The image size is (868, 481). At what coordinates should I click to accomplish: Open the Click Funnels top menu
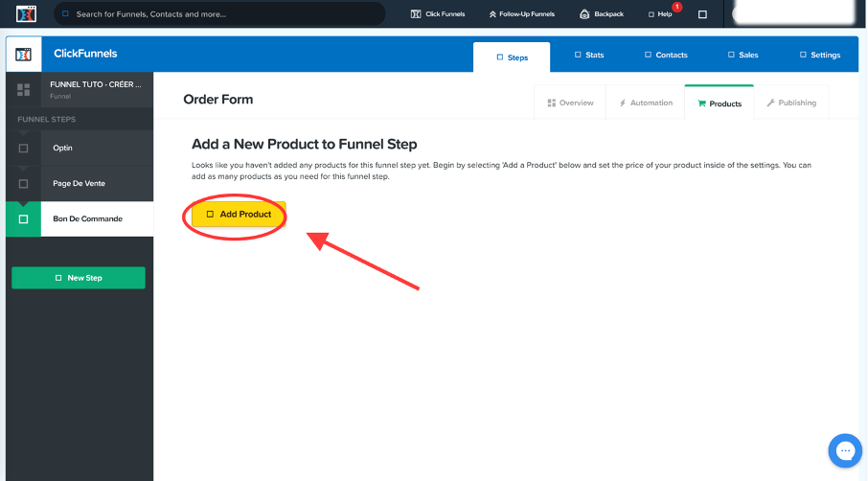click(x=438, y=13)
